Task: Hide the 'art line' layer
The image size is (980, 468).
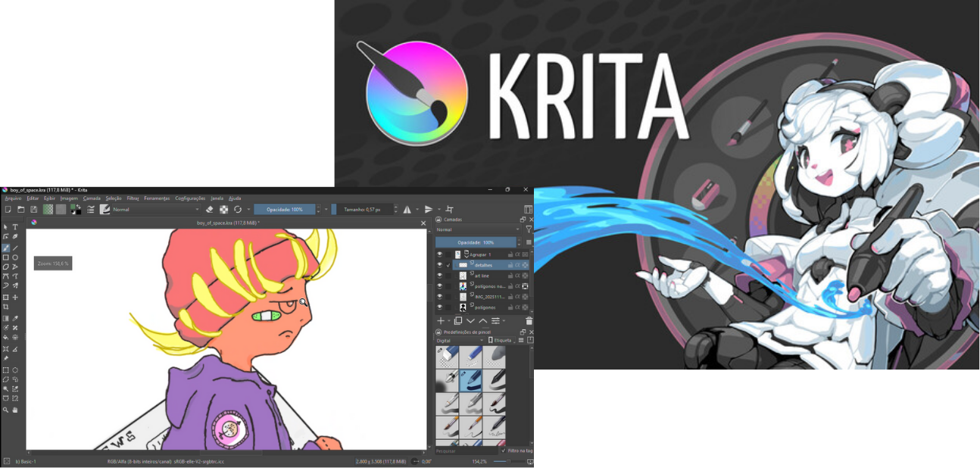Action: point(439,276)
